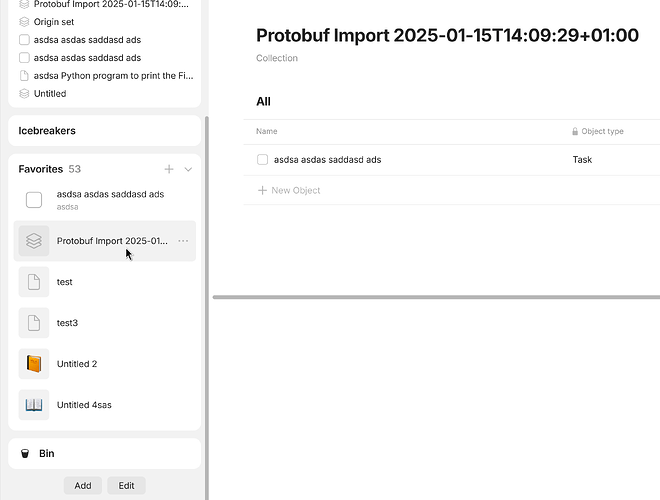Select the All view tab
The width and height of the screenshot is (660, 500).
(x=263, y=101)
